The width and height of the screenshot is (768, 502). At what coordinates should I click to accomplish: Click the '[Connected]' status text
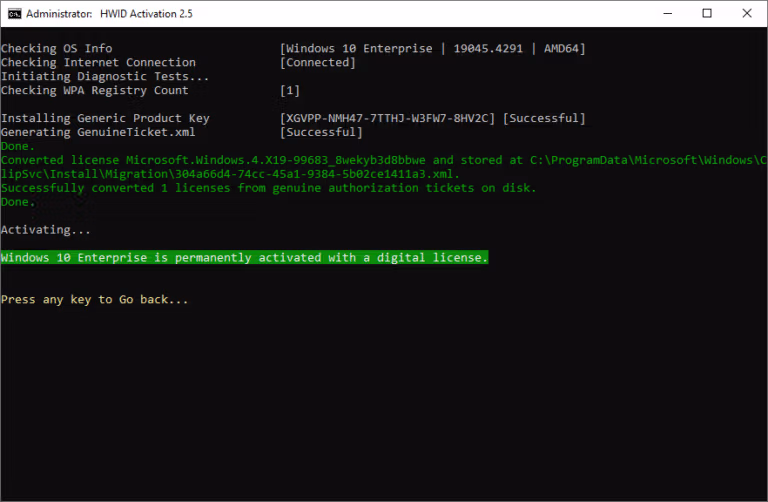point(317,63)
